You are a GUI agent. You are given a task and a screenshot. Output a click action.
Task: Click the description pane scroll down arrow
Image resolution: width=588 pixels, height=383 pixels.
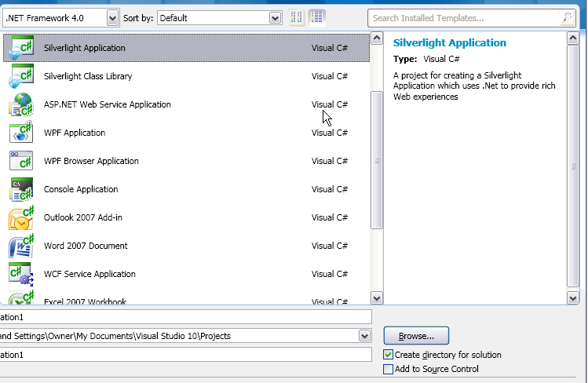click(572, 298)
